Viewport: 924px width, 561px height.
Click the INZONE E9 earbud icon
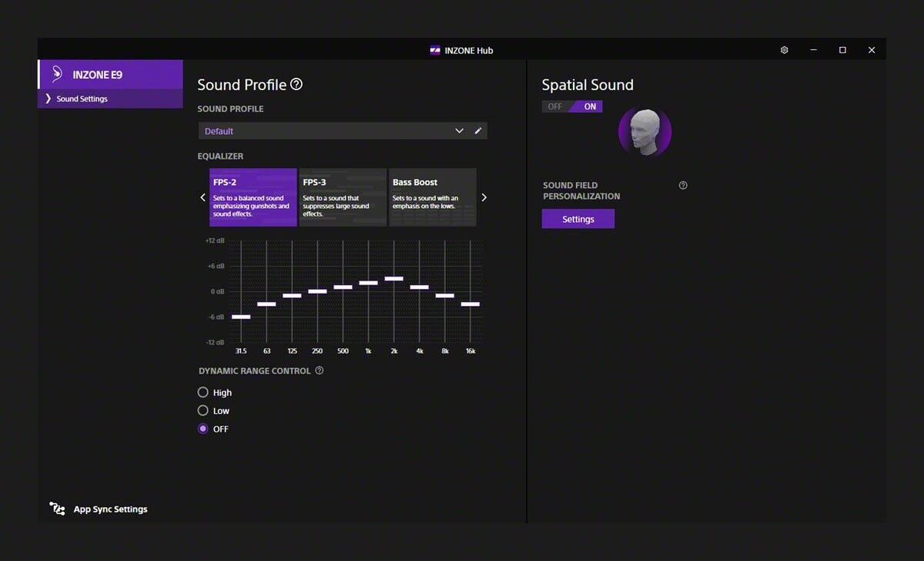point(57,75)
